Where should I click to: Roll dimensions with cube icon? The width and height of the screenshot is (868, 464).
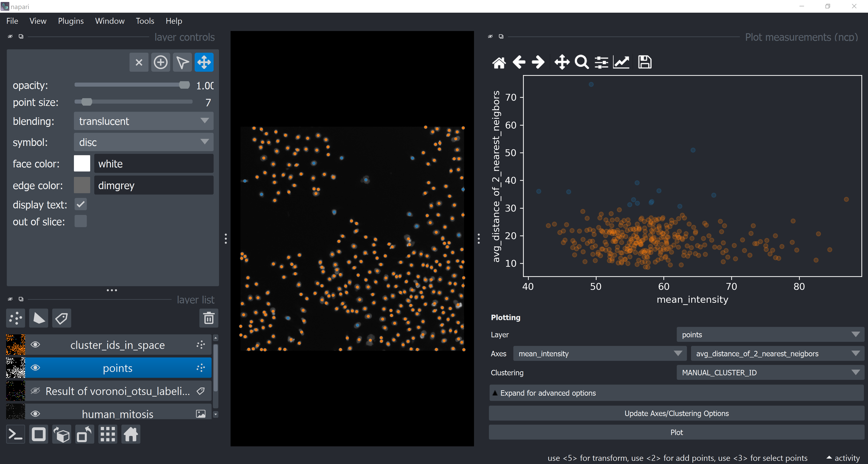tap(62, 434)
